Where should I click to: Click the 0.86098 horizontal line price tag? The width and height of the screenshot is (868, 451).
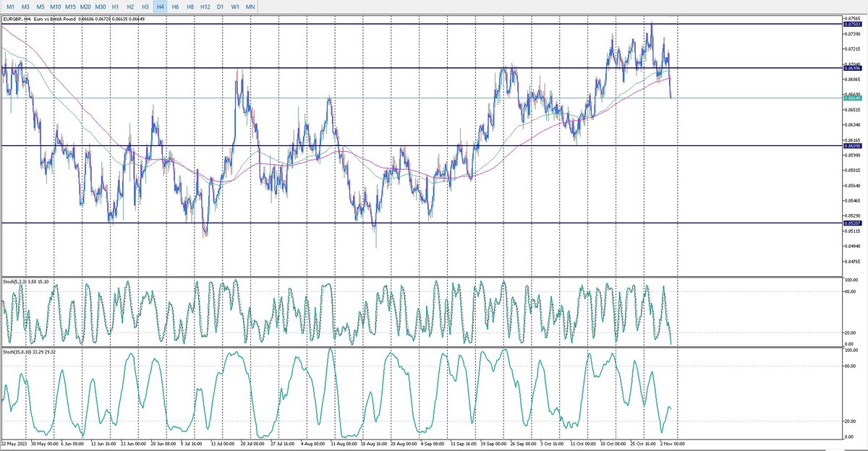pos(853,146)
